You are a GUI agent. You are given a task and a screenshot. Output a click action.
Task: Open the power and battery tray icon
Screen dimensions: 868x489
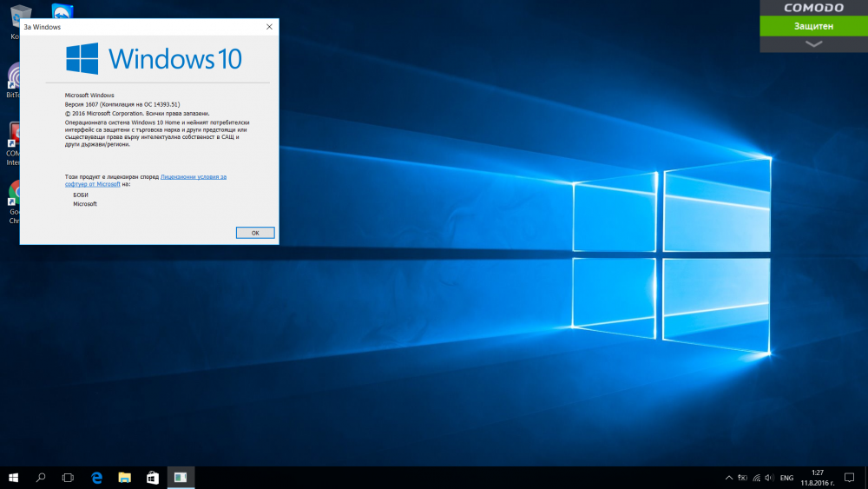pos(742,478)
